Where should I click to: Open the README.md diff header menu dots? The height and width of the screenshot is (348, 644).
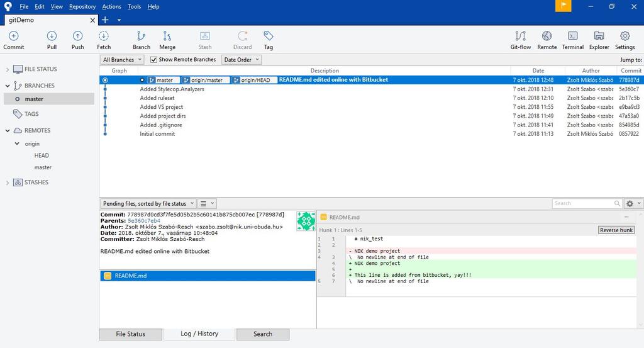(626, 217)
